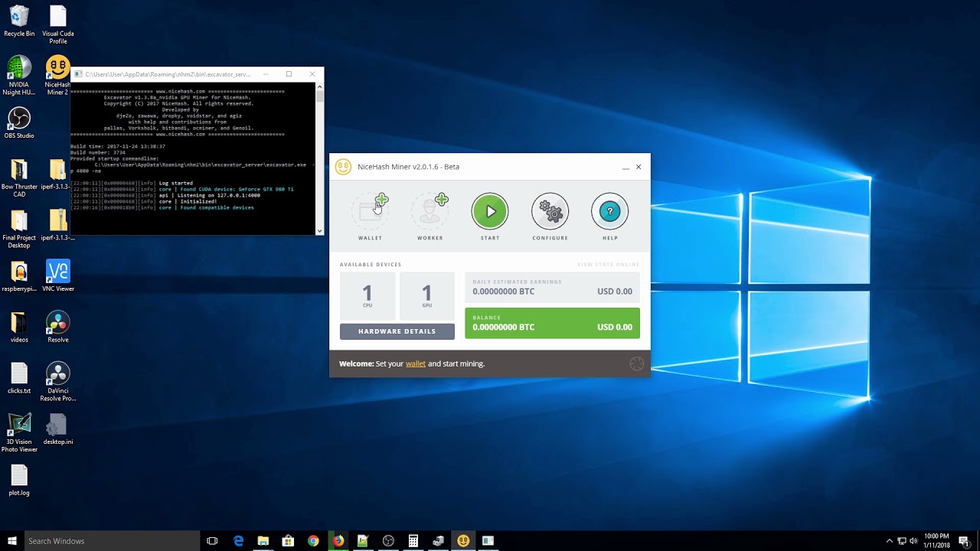Image resolution: width=980 pixels, height=551 pixels.
Task: Open OBS Studio from the taskbar
Action: coord(388,541)
